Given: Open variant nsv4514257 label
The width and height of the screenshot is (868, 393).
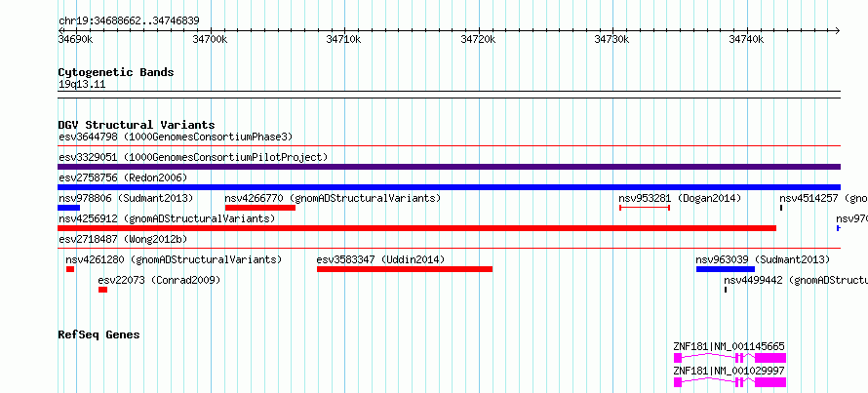Looking at the screenshot, I should click(x=824, y=198).
